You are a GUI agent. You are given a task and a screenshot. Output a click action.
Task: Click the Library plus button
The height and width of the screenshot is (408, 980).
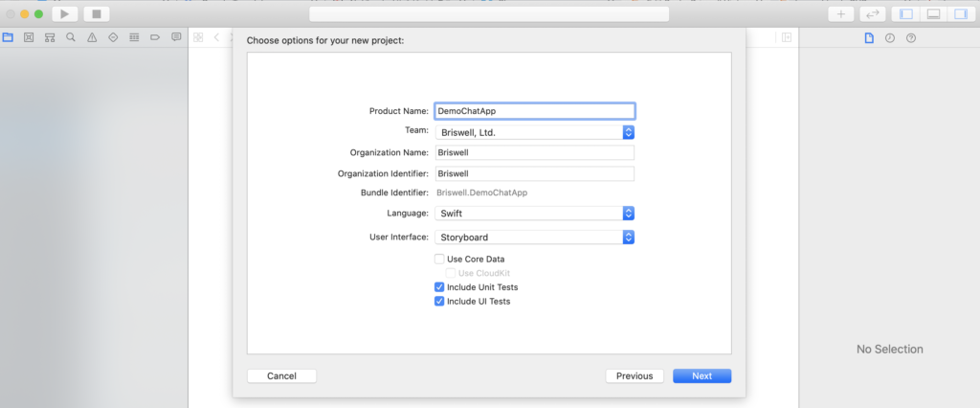click(842, 14)
